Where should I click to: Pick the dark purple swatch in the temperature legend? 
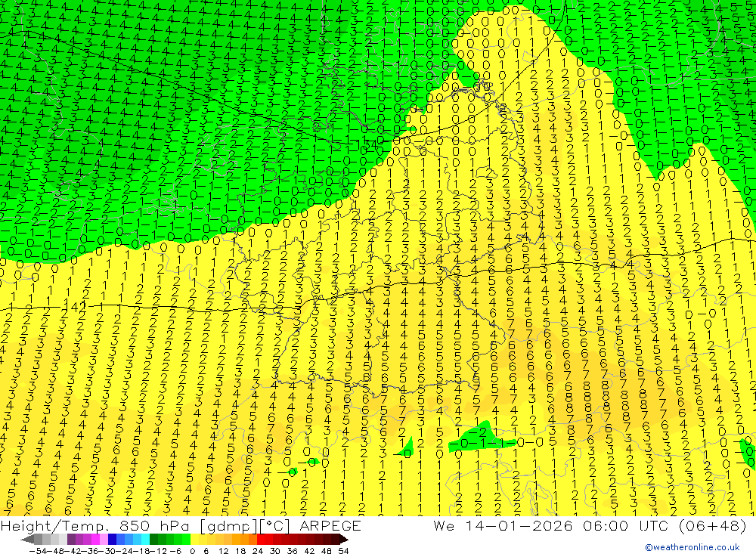click(x=71, y=540)
